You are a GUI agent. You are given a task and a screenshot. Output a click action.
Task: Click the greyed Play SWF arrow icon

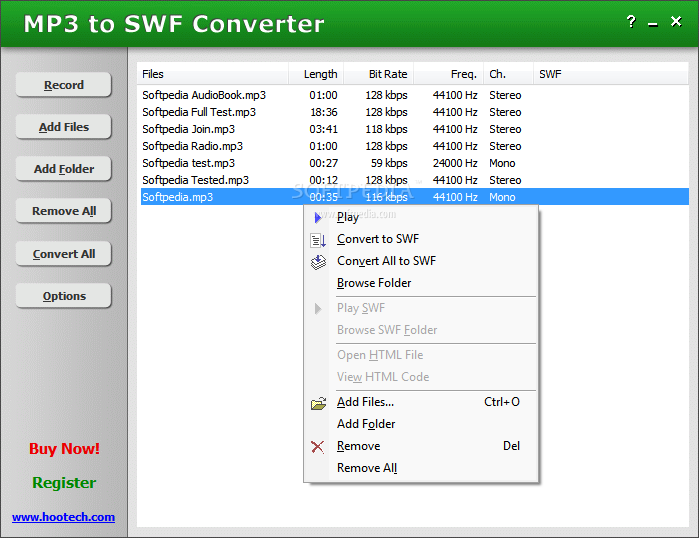tap(318, 308)
